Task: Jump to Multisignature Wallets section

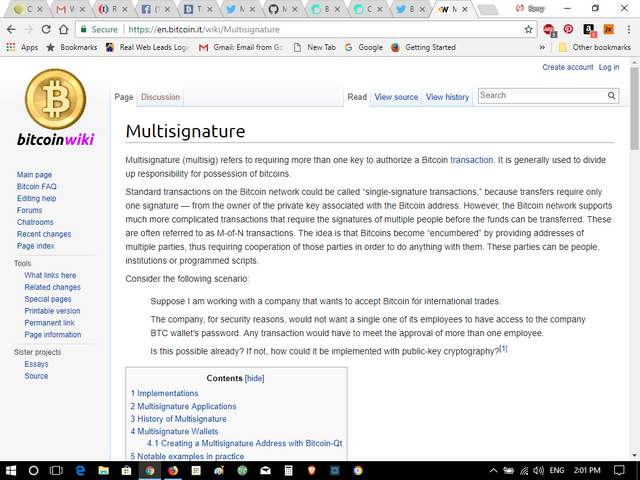Action: [174, 431]
